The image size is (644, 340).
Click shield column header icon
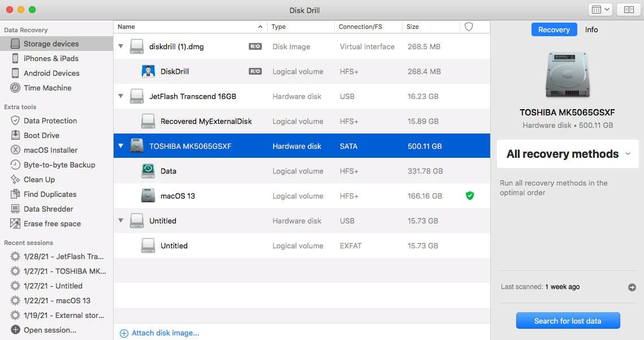(469, 27)
